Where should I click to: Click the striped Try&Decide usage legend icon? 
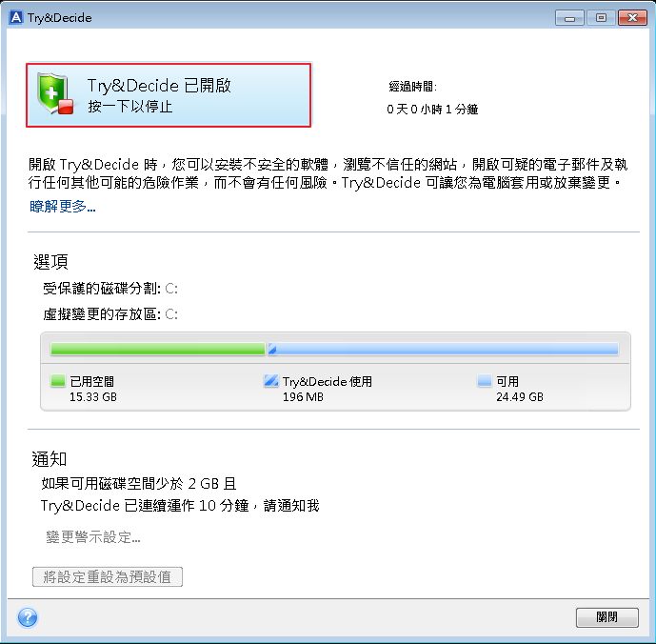pyautogui.click(x=271, y=381)
